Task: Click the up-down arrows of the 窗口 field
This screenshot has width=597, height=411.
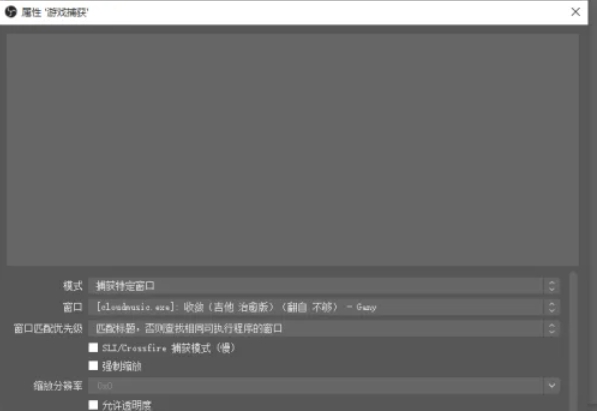Action: pyautogui.click(x=551, y=307)
